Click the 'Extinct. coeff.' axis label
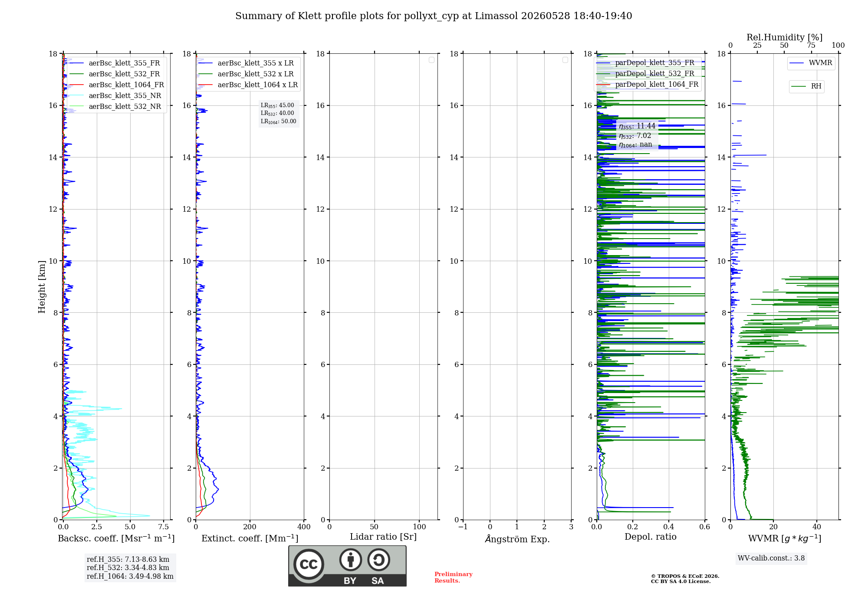Screen dimensions: 868x590 pos(250,538)
